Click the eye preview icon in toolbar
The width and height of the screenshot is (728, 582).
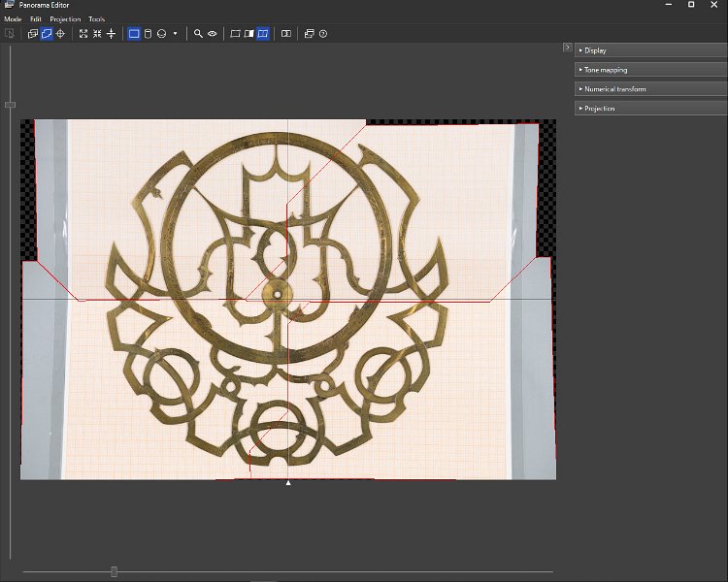pos(212,34)
